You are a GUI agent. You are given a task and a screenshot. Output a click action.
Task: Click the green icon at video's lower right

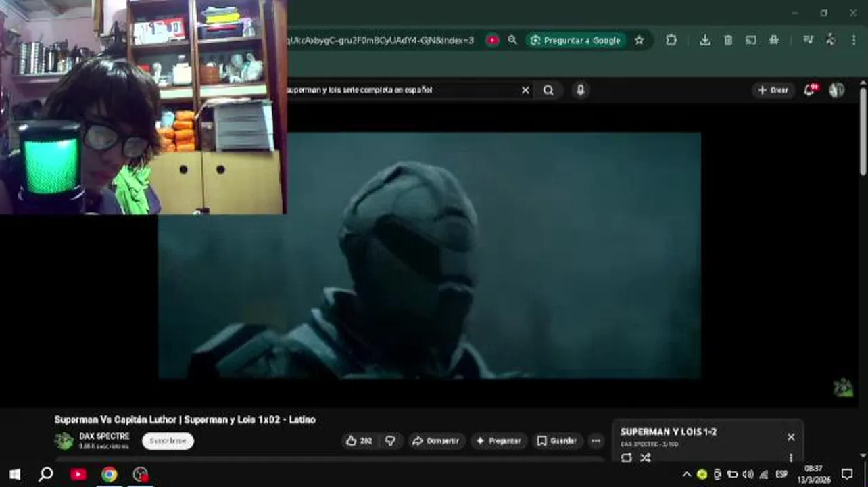coord(843,387)
